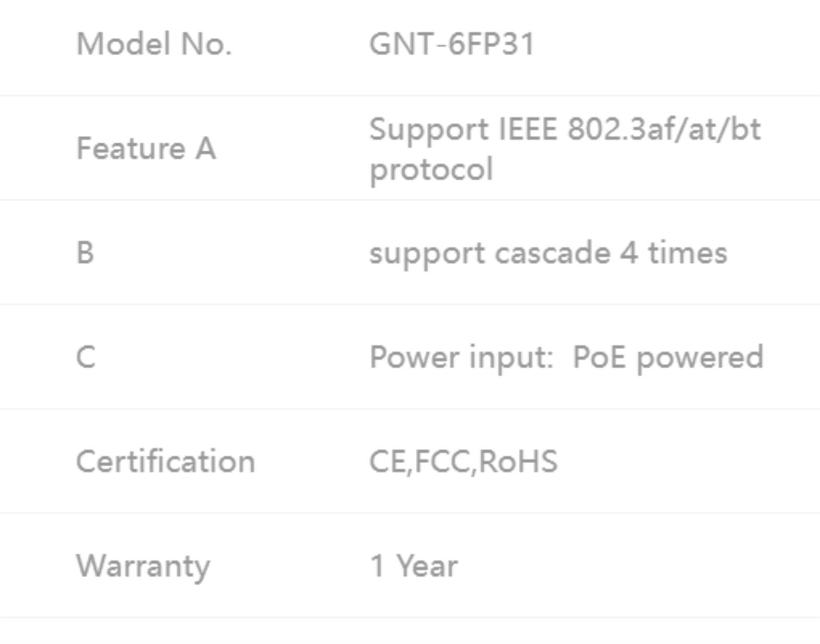Select the support cascade 4 times text

[x=548, y=253]
